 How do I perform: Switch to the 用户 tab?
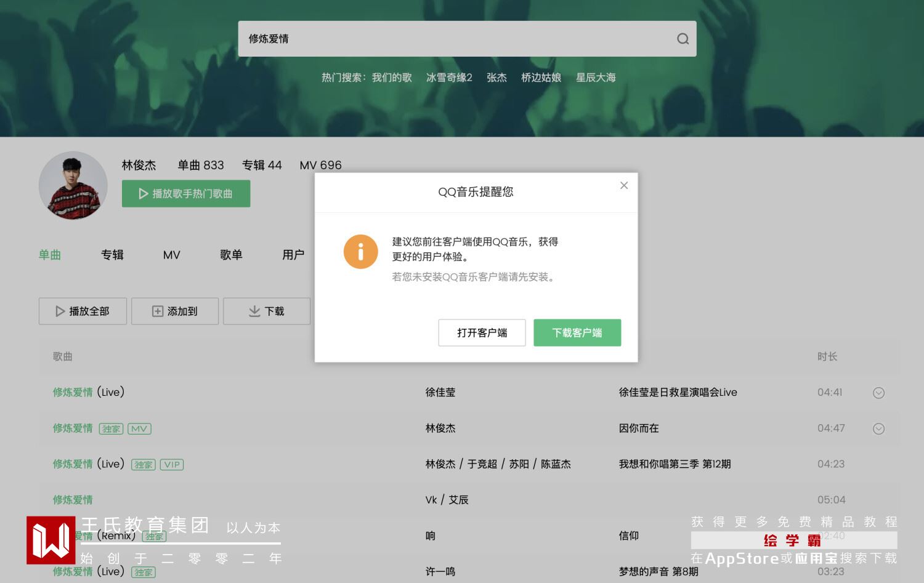coord(293,255)
